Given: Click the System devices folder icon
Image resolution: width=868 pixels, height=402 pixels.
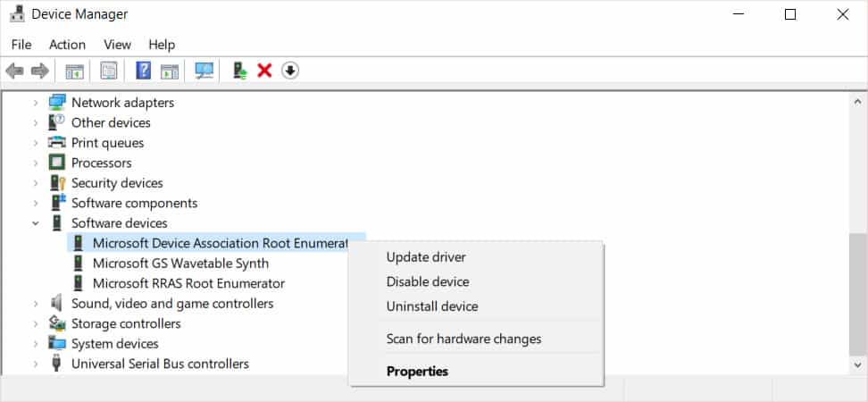Looking at the screenshot, I should click(57, 343).
